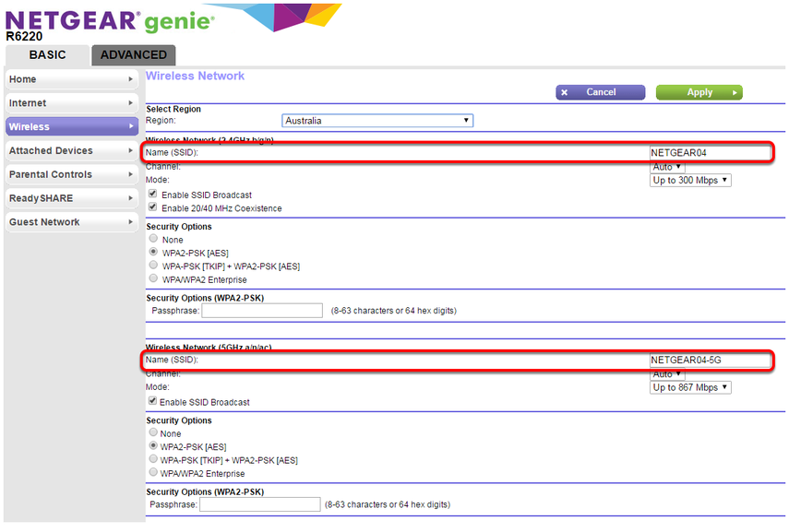
Task: Open Guest Network page
Action: coord(71,222)
